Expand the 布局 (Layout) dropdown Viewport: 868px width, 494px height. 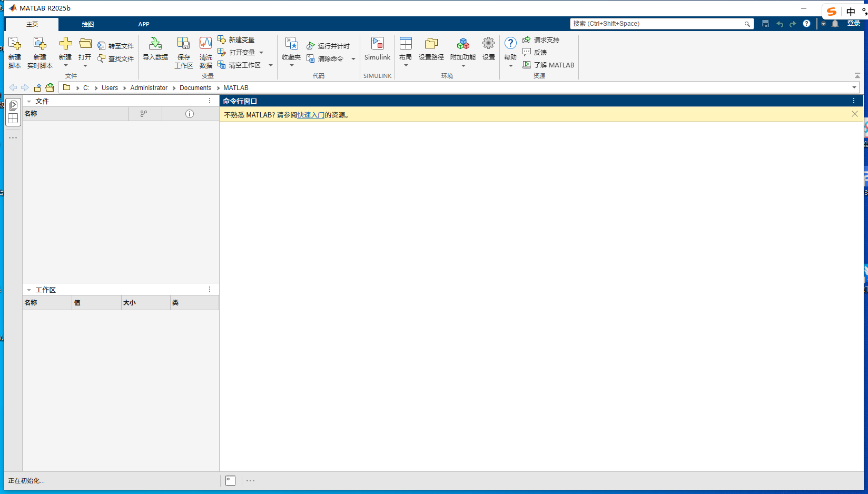tap(406, 66)
